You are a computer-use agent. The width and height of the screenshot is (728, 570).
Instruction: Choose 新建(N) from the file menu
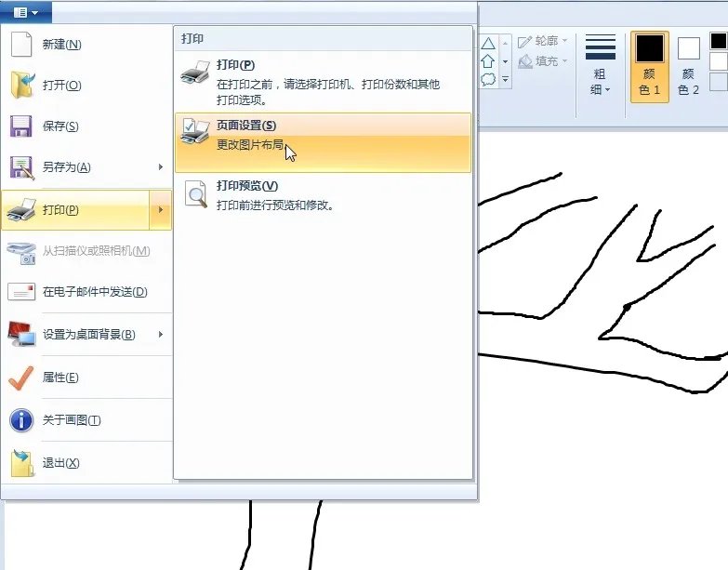pos(86,45)
